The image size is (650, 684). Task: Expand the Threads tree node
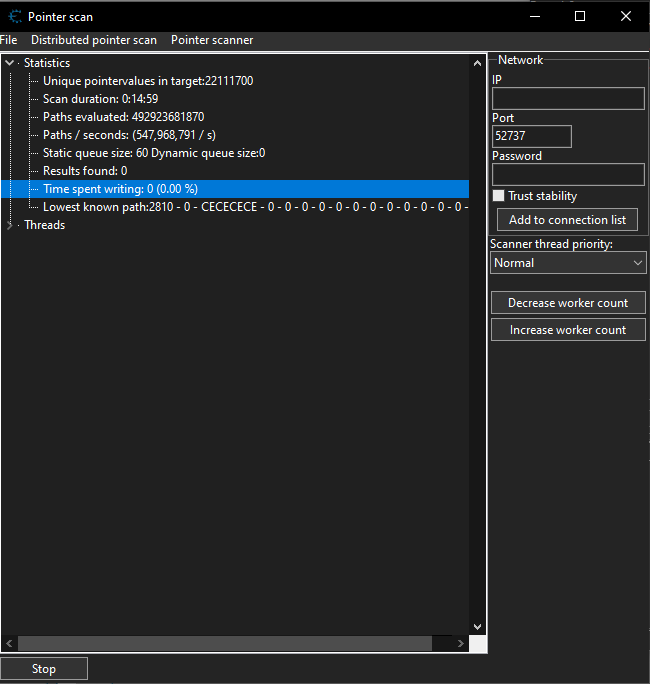(x=10, y=225)
